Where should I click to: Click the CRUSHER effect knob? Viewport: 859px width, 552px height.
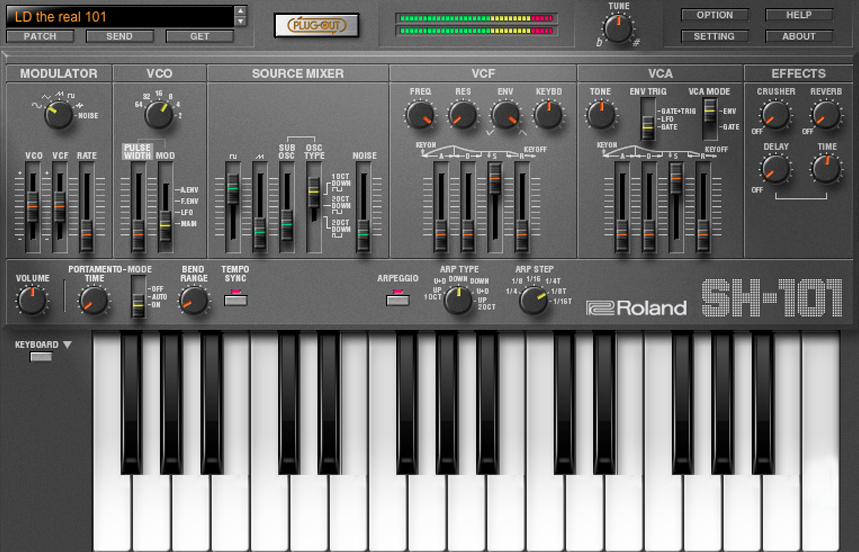pyautogui.click(x=776, y=115)
